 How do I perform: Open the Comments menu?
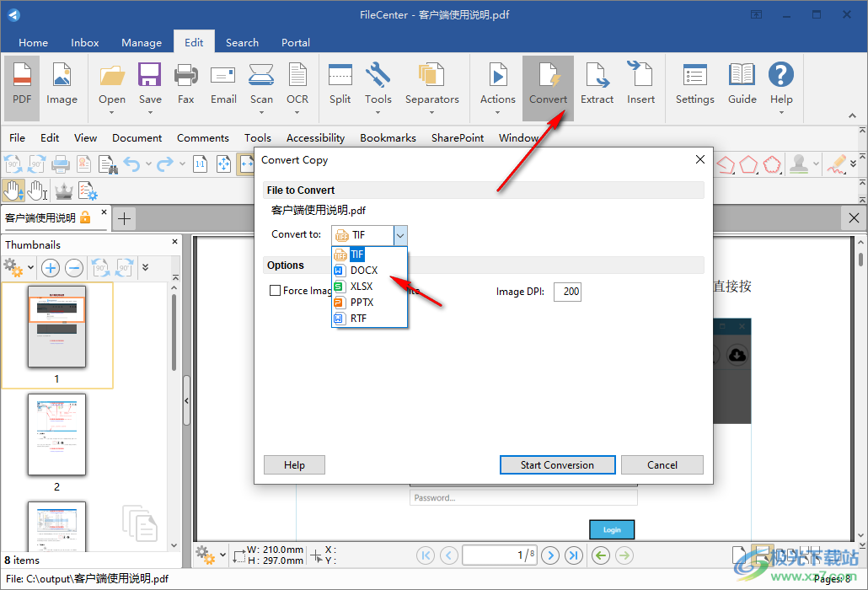[x=202, y=138]
